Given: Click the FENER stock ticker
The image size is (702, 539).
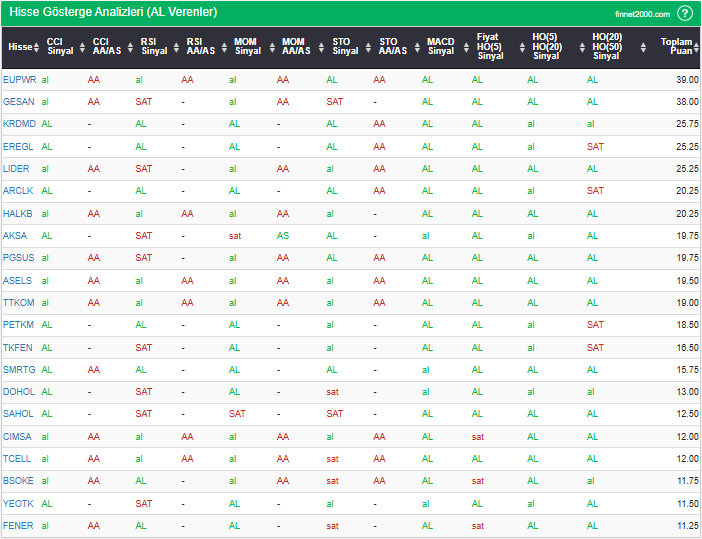Looking at the screenshot, I should point(18,525).
